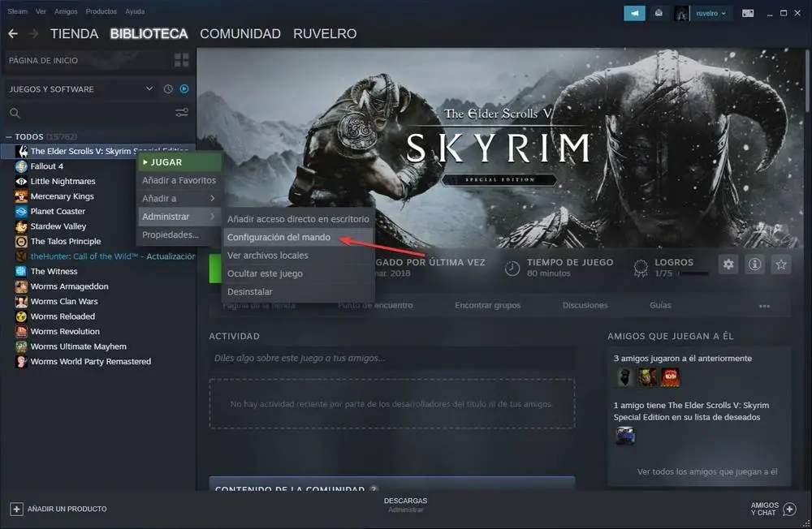This screenshot has height=529, width=812.
Task: Open Amigos y Chat button
Action: click(x=773, y=509)
